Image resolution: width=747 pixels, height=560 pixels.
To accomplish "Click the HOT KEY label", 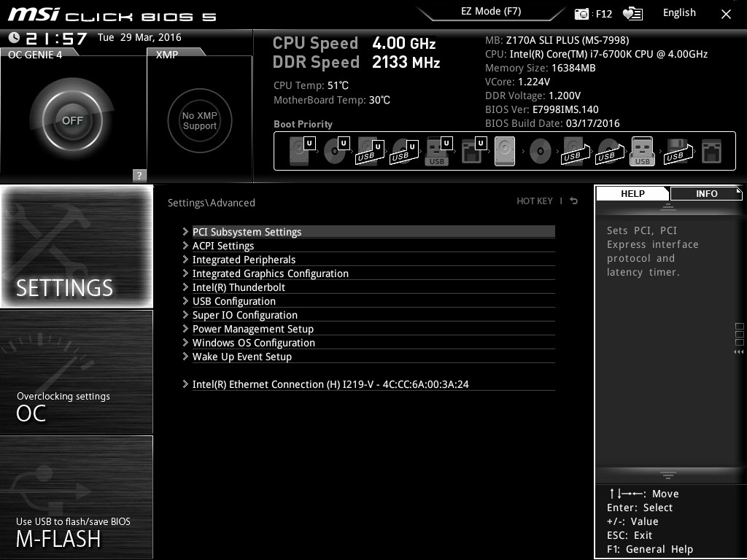I will [x=535, y=201].
